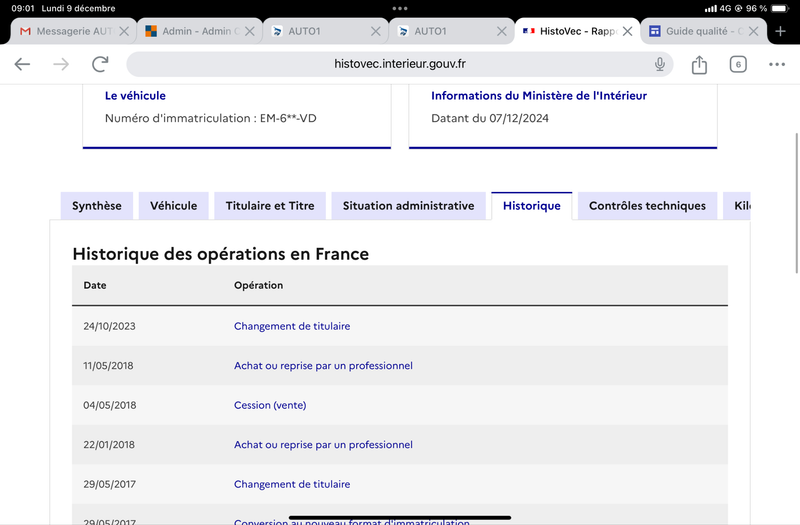This screenshot has height=525, width=800.
Task: Open the Contrôles techniques tab
Action: click(x=647, y=206)
